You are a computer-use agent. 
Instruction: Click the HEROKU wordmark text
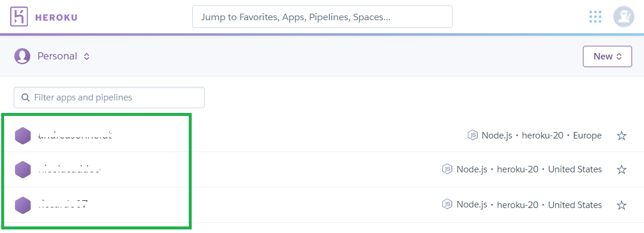(x=56, y=17)
